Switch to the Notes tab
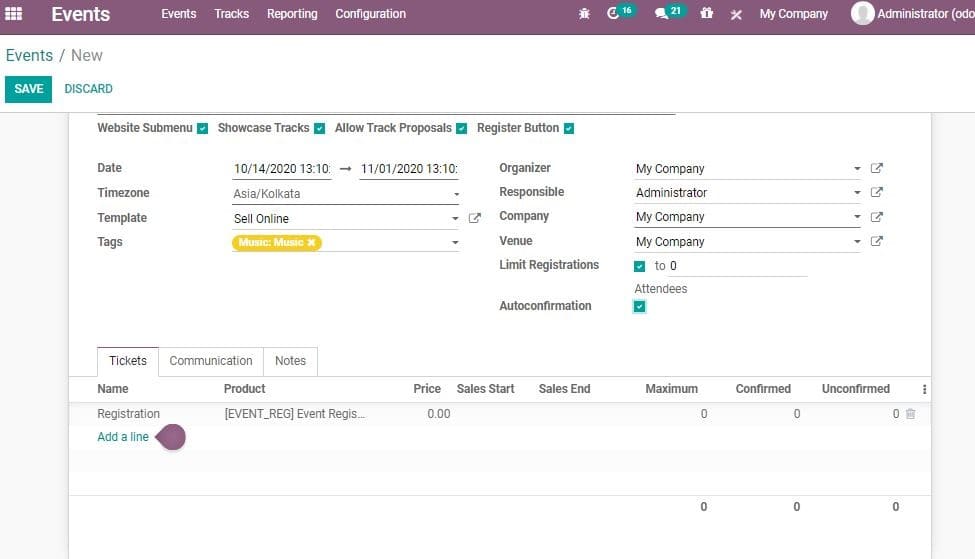The width and height of the screenshot is (975, 559). (290, 361)
